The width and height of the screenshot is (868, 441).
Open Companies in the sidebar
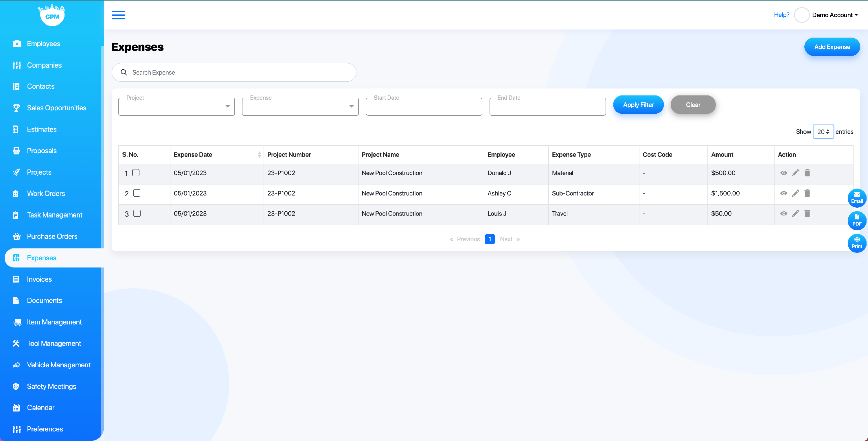[44, 65]
